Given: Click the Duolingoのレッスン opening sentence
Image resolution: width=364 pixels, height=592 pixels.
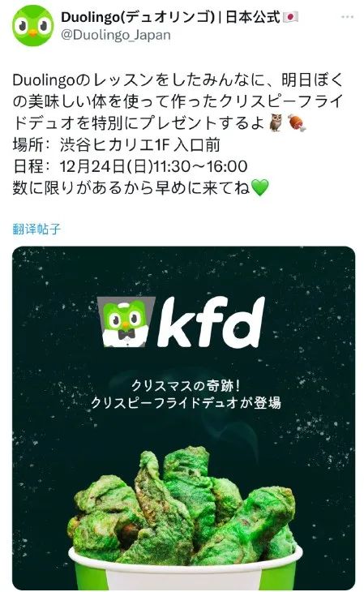Looking at the screenshot, I should coord(178,101).
